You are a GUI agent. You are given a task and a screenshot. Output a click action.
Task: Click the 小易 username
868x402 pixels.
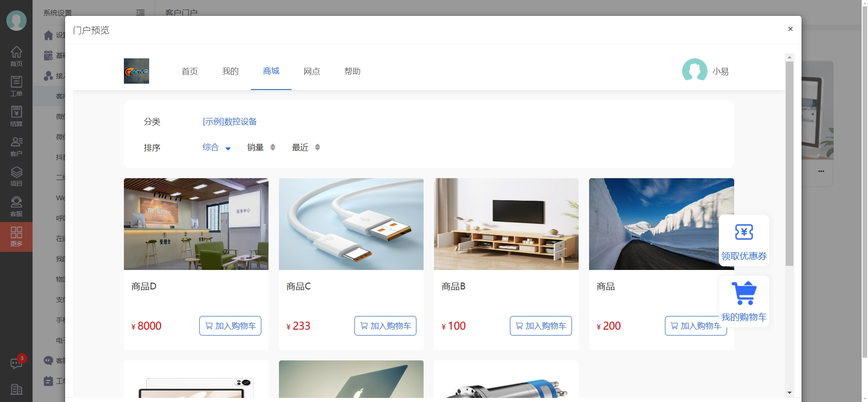click(x=721, y=71)
